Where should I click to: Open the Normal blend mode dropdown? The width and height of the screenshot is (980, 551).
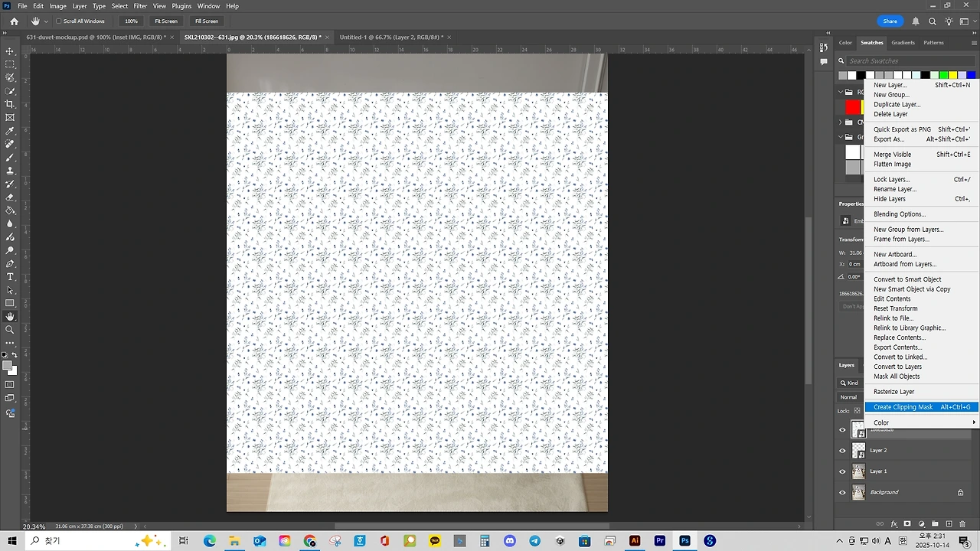(850, 397)
